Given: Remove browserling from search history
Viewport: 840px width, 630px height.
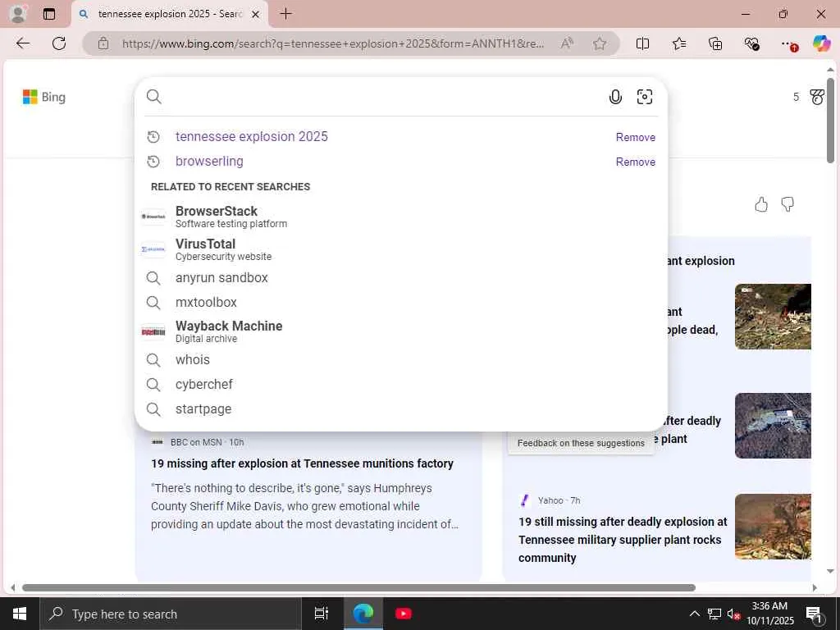Looking at the screenshot, I should click(636, 162).
